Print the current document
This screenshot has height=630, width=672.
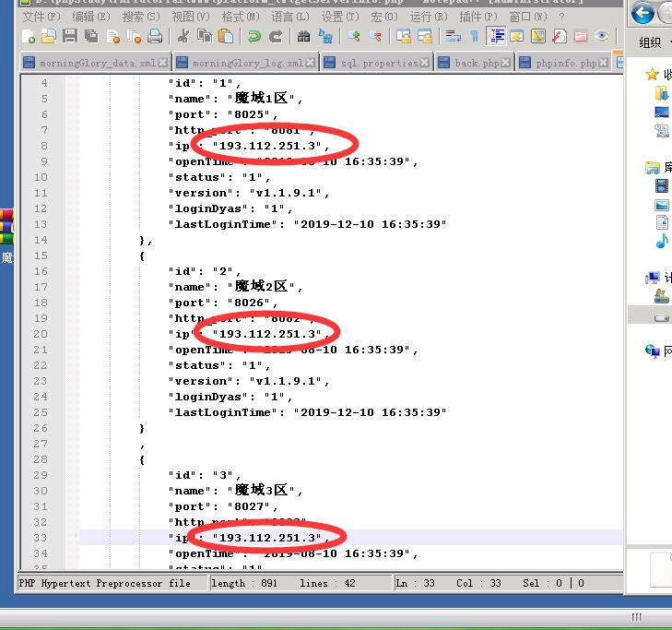(x=155, y=37)
